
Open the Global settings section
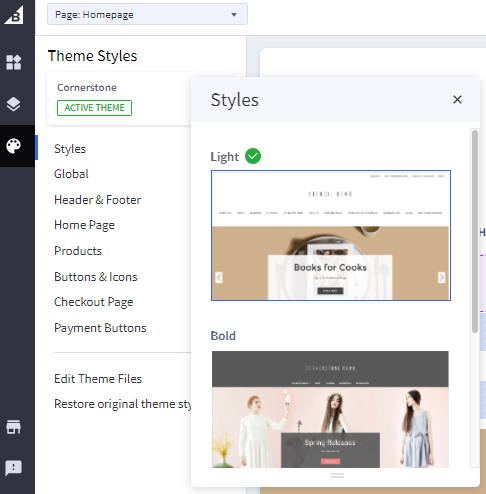[71, 174]
